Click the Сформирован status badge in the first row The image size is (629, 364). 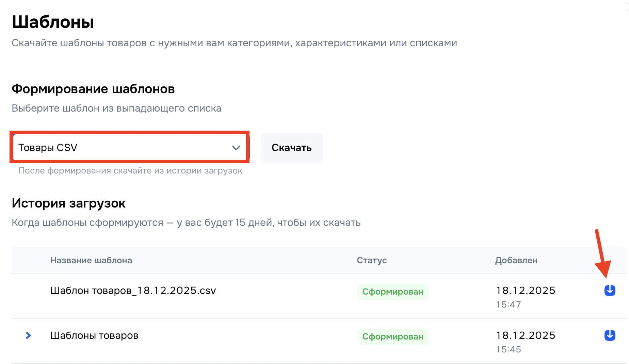(393, 292)
